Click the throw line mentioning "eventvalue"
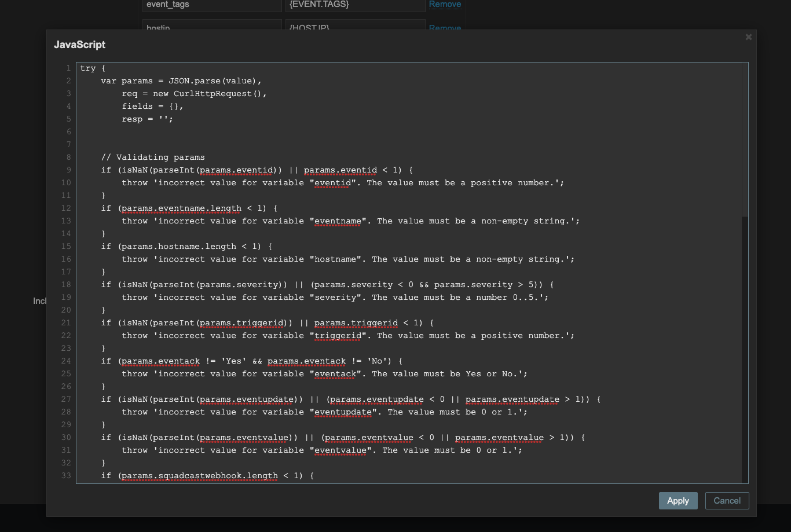Screen dimensions: 791x532 pyautogui.click(x=322, y=450)
